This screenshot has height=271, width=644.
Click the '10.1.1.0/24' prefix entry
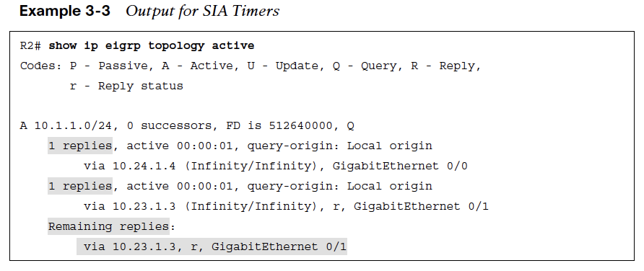[73, 126]
